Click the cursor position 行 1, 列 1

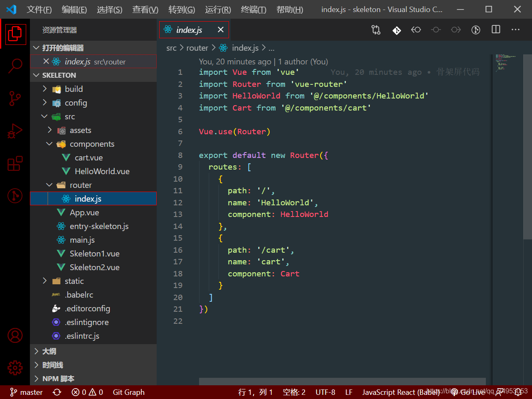click(256, 392)
